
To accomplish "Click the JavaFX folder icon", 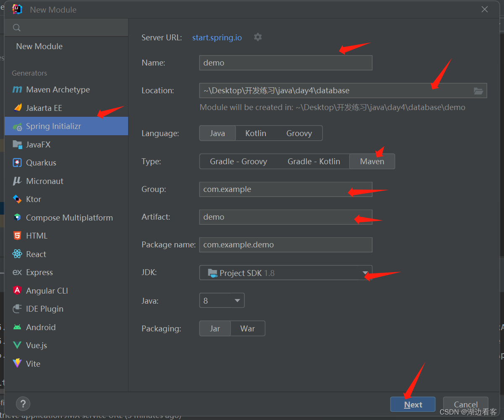I will [17, 144].
